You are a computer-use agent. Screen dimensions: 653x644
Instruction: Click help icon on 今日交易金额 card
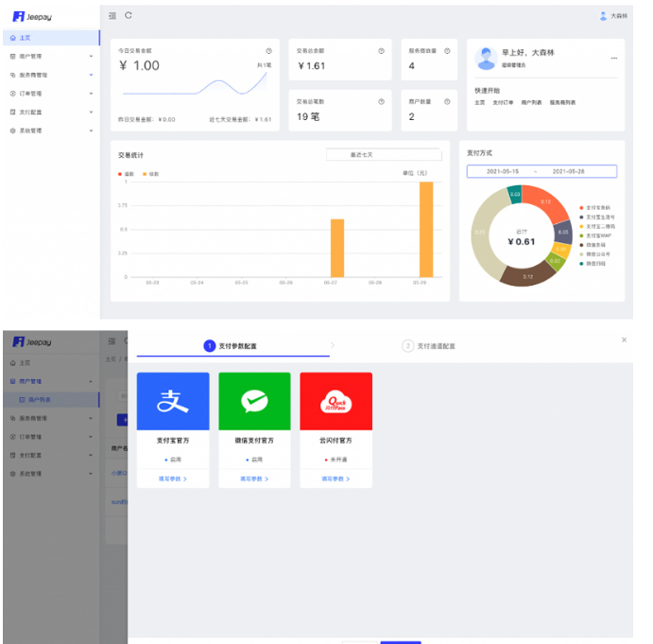click(269, 50)
